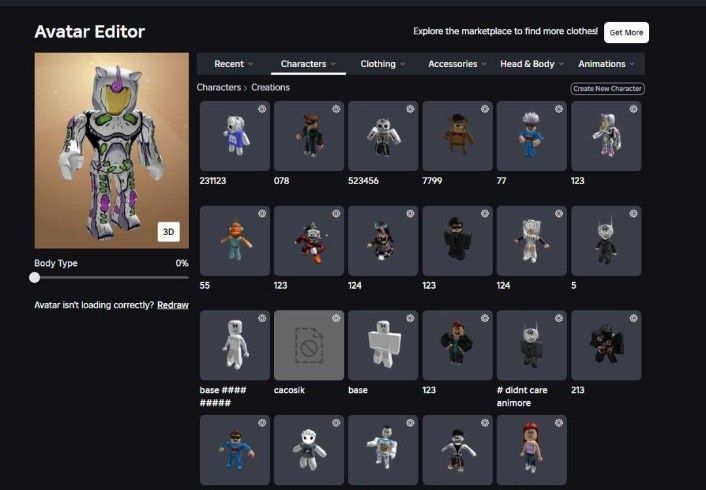Open settings gear on base character

point(410,318)
